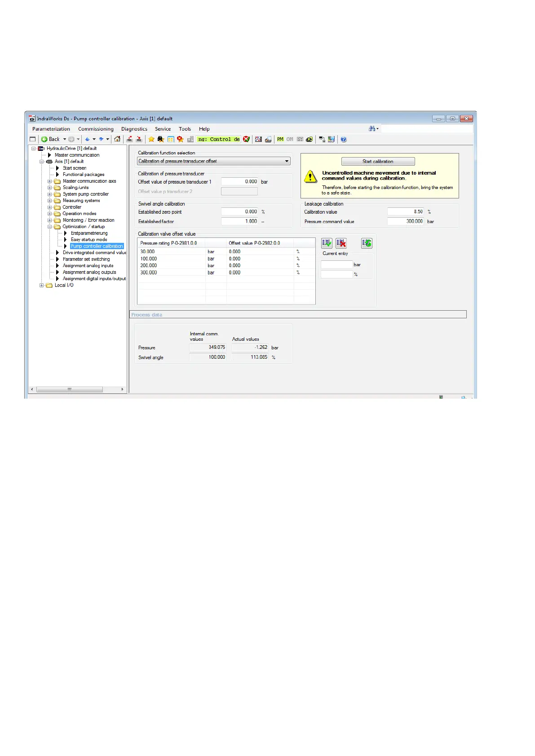Click the 30.000 bar pressure rating cell
Image resolution: width=535 pixels, height=756 pixels.
(x=172, y=252)
